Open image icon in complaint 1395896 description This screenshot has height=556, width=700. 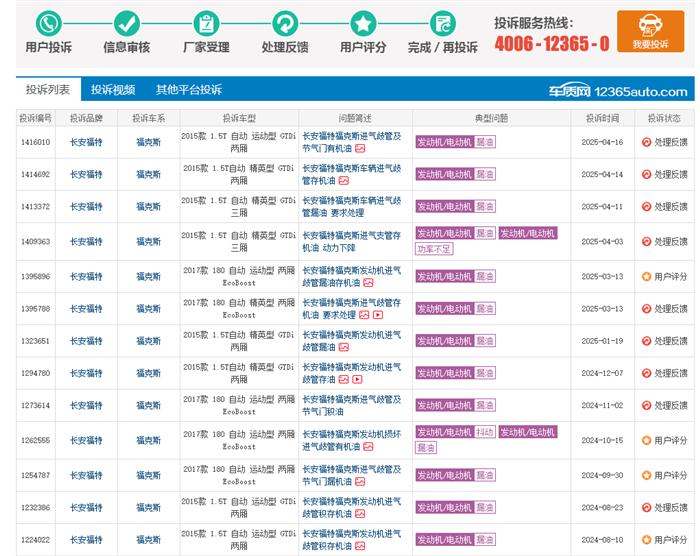tap(368, 283)
